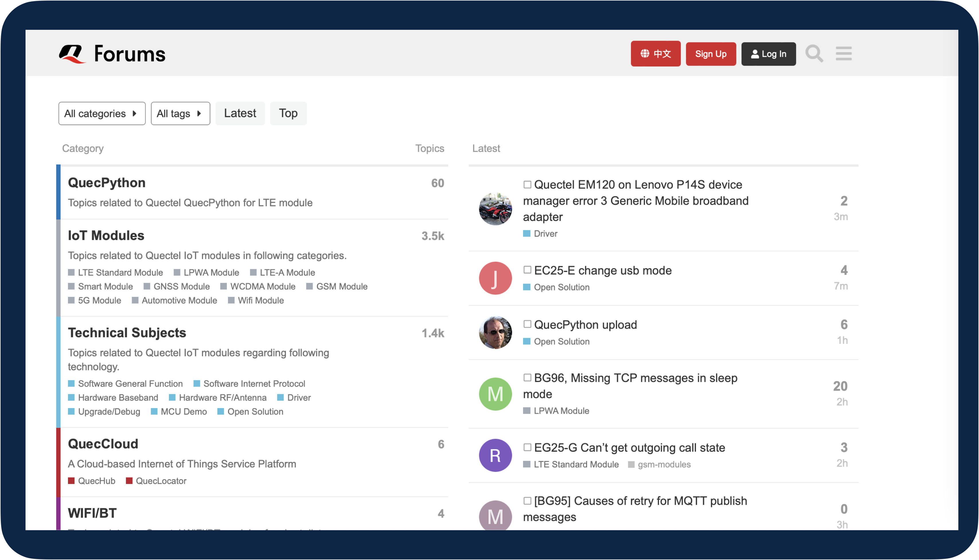Open the QuecLocator subcategory

pos(156,481)
